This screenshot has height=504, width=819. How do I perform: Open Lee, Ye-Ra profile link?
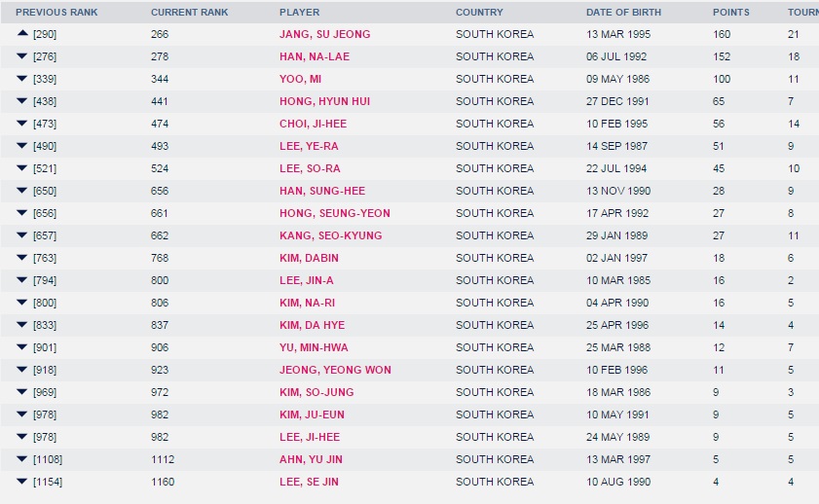[309, 147]
